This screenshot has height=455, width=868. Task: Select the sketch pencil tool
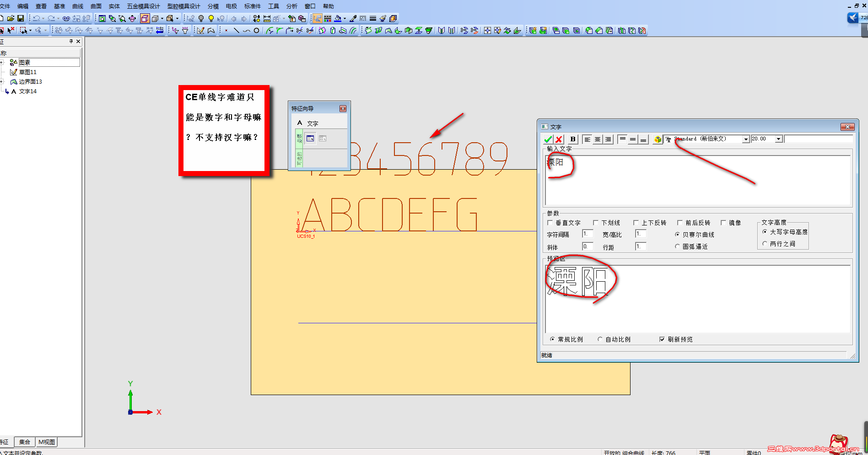[x=200, y=31]
